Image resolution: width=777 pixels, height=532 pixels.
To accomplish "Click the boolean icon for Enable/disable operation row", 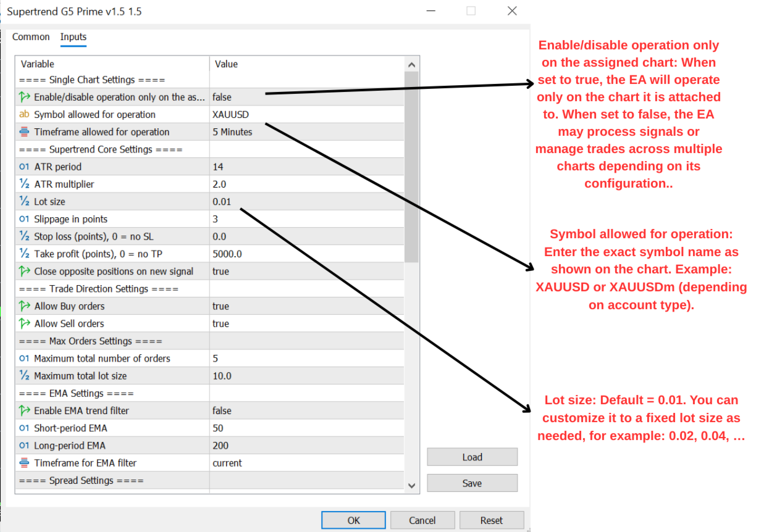I will point(25,97).
